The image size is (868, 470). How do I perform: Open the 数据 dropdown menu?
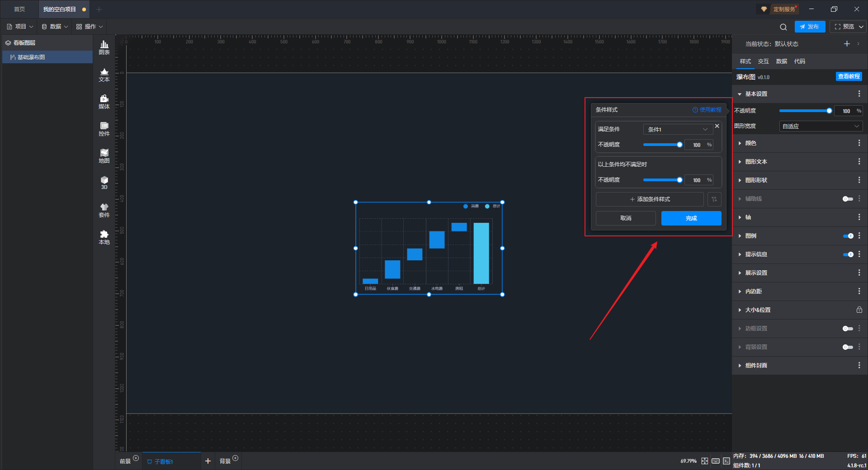click(x=55, y=27)
